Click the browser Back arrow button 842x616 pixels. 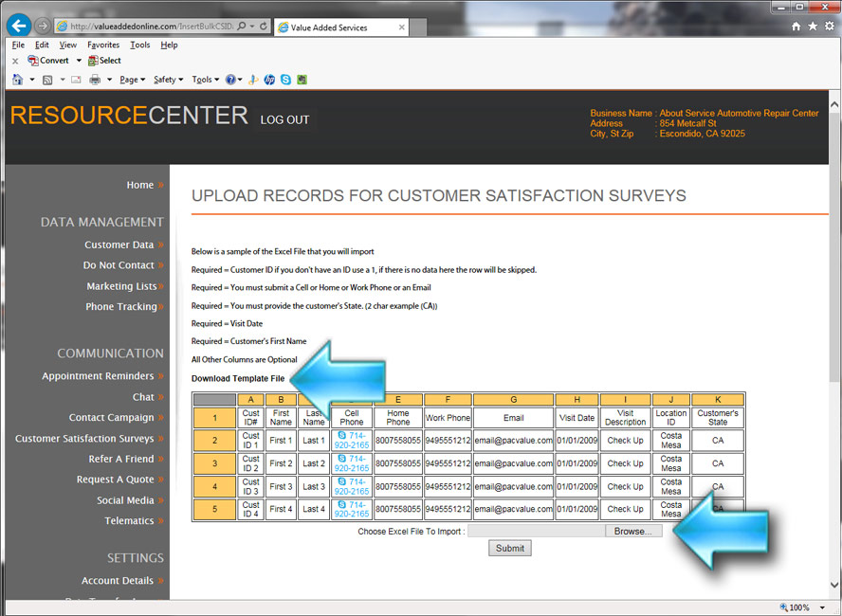click(x=18, y=26)
